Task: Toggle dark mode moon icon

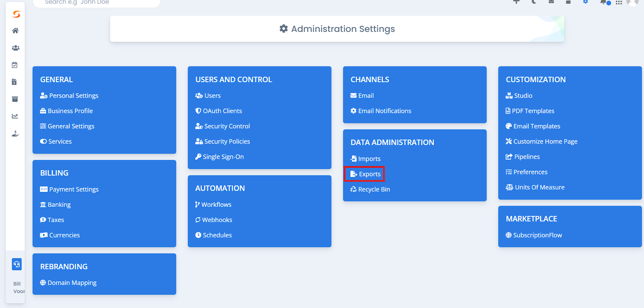Action: (x=534, y=2)
